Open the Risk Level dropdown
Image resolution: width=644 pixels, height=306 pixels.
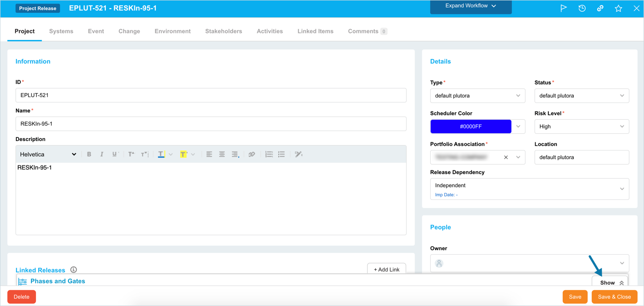tap(581, 126)
